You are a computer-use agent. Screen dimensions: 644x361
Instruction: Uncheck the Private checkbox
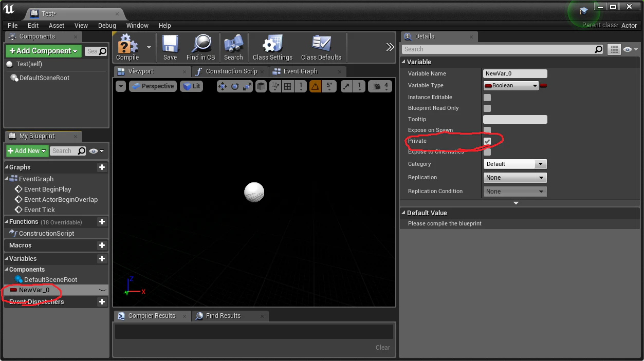[x=487, y=141]
